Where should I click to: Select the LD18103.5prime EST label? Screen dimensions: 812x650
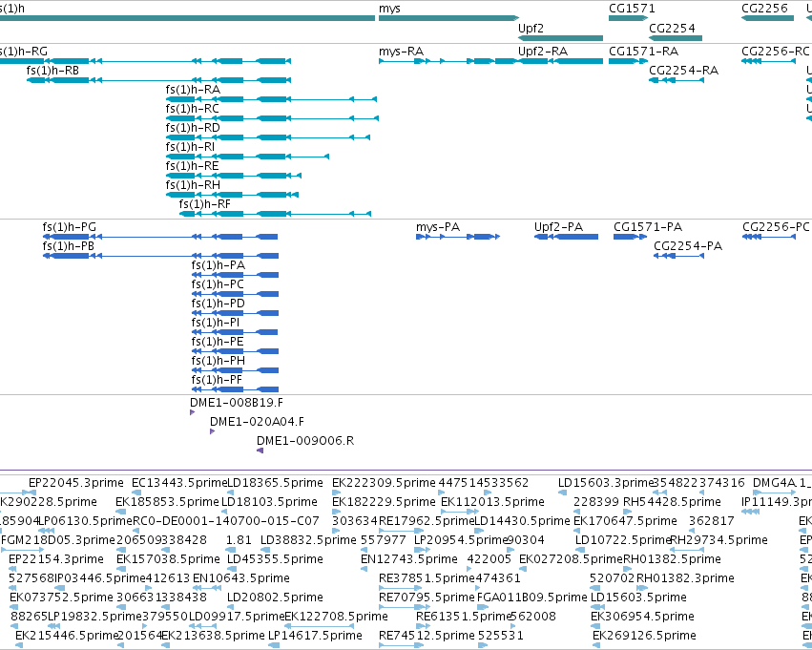(x=269, y=502)
